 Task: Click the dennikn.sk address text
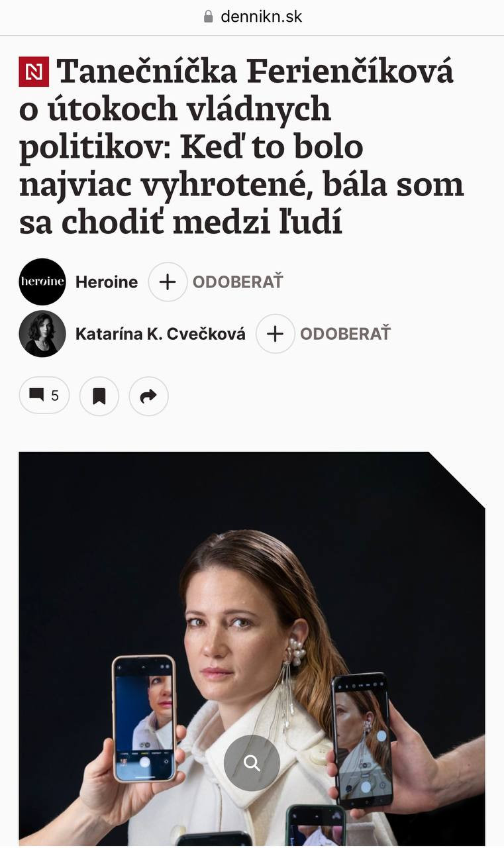(x=261, y=17)
